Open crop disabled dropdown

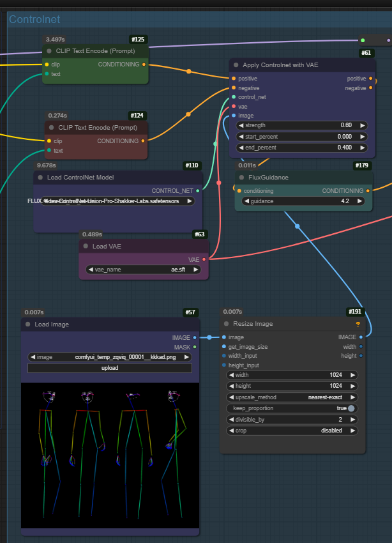[x=292, y=431]
